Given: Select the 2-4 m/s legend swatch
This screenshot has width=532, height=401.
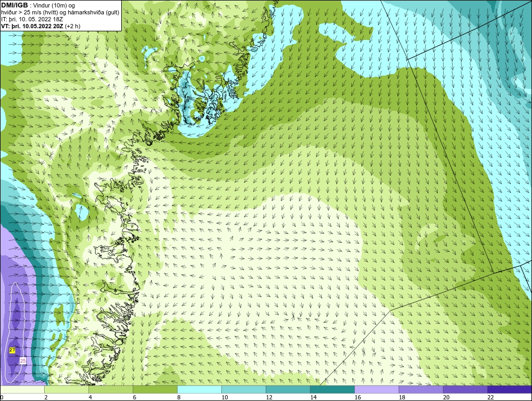Looking at the screenshot, I should pyautogui.click(x=66, y=389).
